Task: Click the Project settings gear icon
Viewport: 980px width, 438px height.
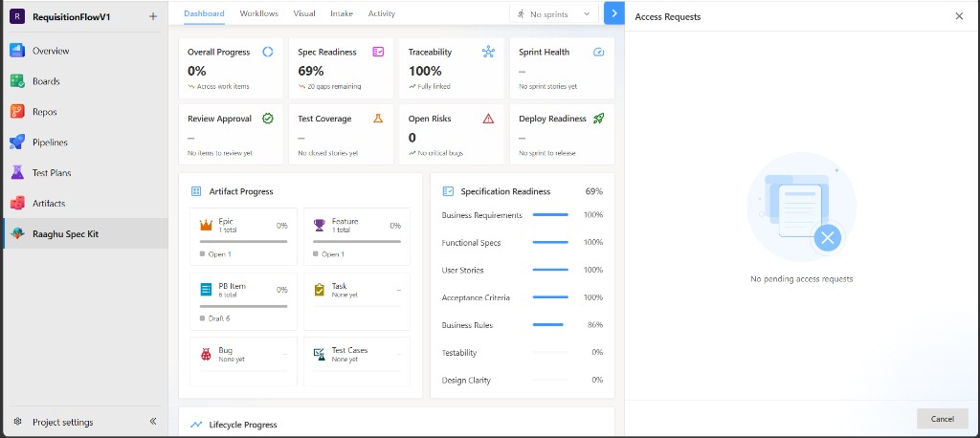Action: pyautogui.click(x=17, y=422)
